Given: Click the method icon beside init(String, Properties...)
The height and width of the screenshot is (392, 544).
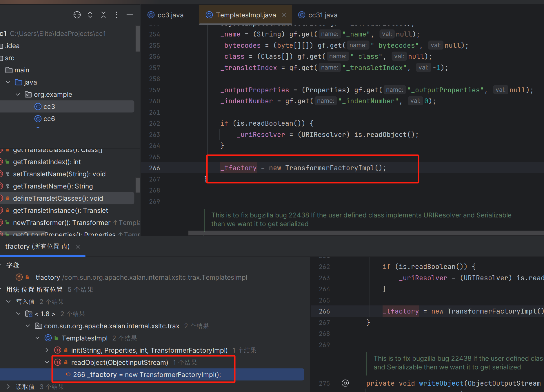Looking at the screenshot, I should 58,350.
